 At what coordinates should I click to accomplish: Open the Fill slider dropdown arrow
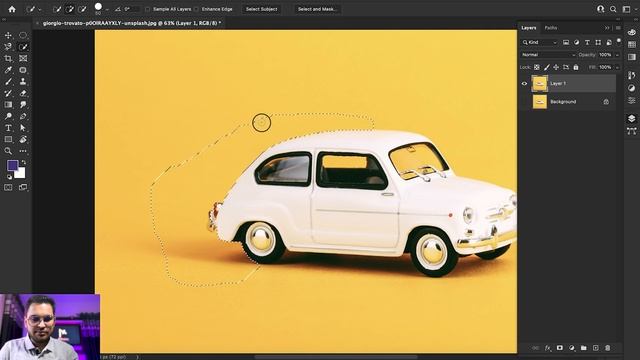click(x=617, y=67)
